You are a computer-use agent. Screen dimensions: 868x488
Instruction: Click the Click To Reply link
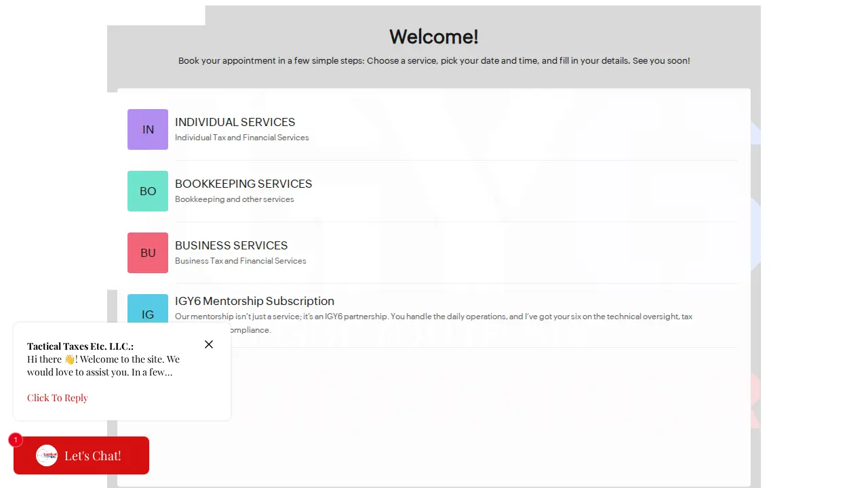(58, 398)
